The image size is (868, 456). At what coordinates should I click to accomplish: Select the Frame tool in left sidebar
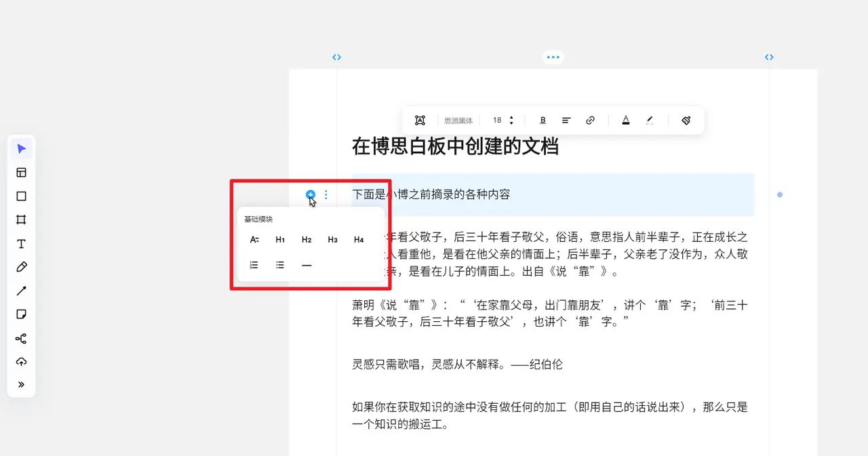21,220
